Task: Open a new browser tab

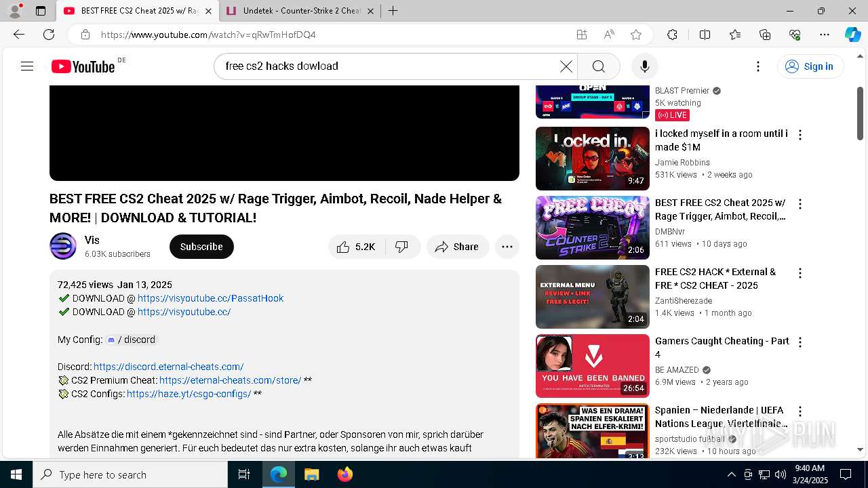Action: pos(393,11)
